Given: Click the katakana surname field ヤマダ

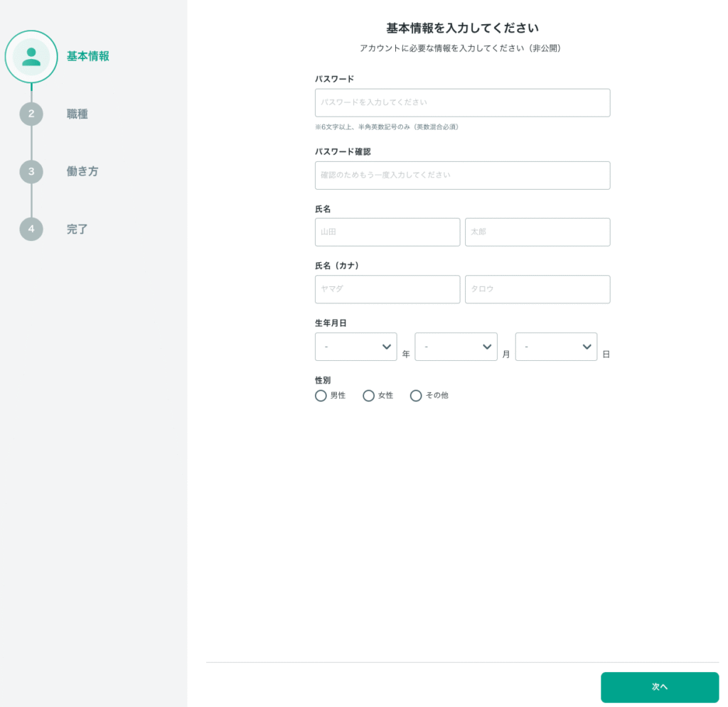Looking at the screenshot, I should coord(387,289).
